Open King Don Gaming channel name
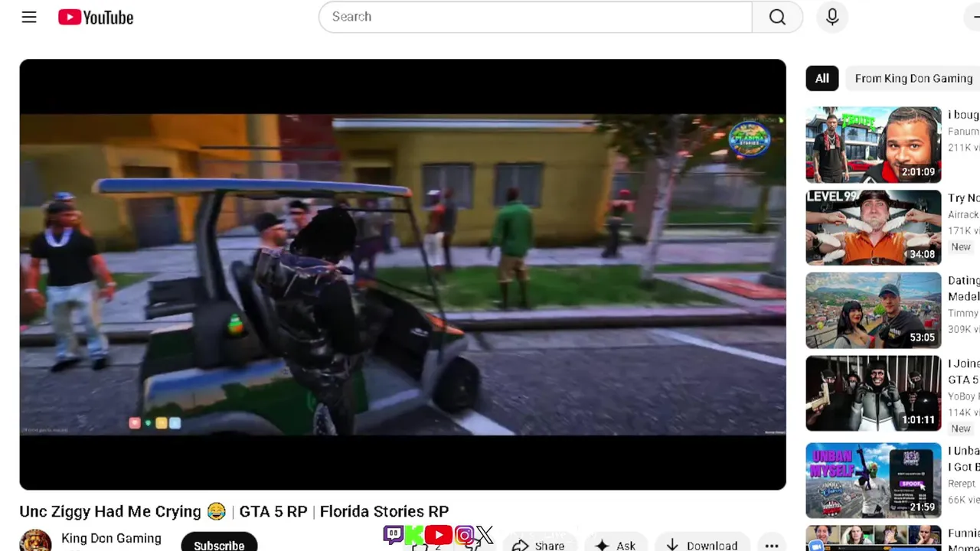Image resolution: width=980 pixels, height=551 pixels. pos(111,539)
